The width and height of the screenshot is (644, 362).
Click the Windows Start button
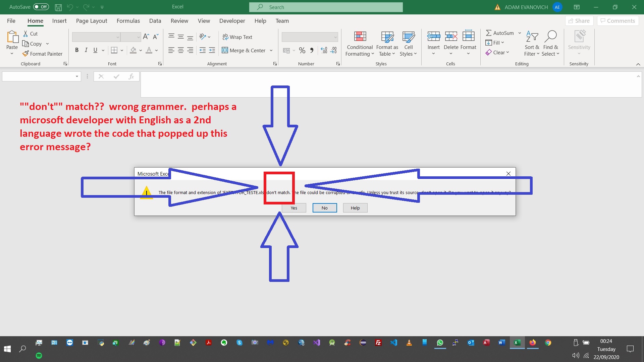(x=7, y=349)
